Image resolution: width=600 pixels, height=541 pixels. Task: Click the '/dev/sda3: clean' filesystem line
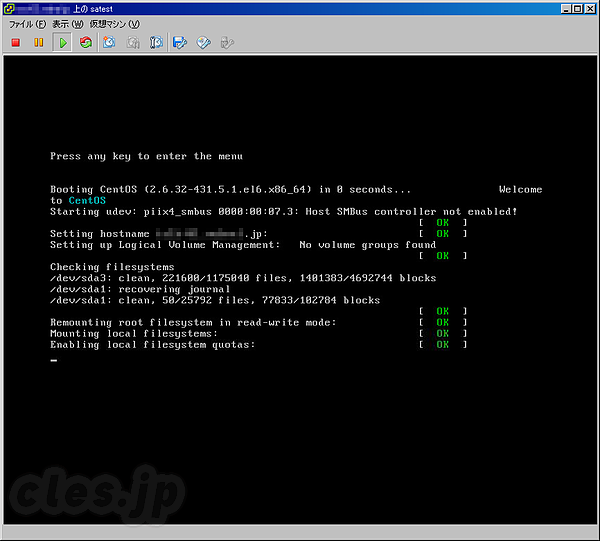click(243, 278)
